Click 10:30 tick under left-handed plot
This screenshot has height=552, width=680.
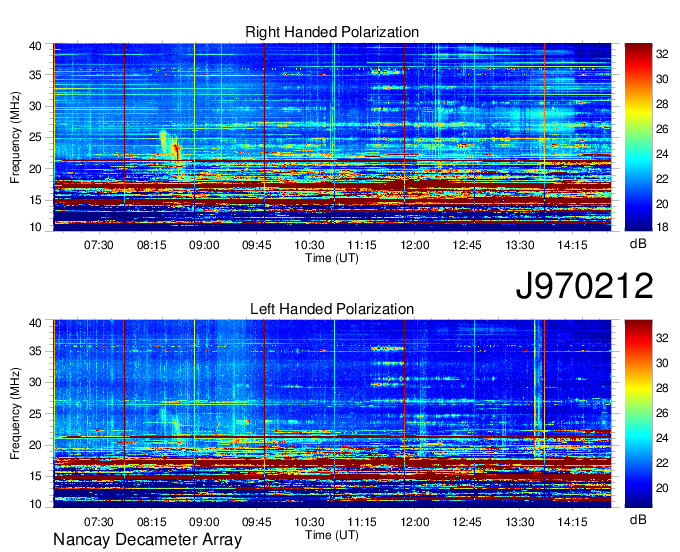pos(309,522)
